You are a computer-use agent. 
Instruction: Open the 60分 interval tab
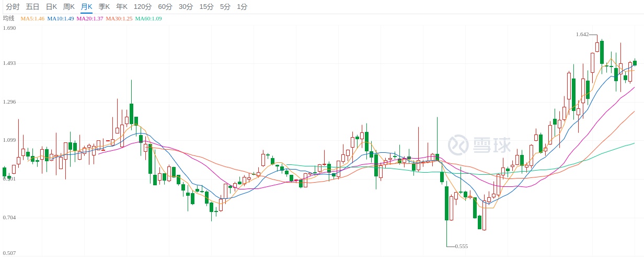click(x=165, y=7)
